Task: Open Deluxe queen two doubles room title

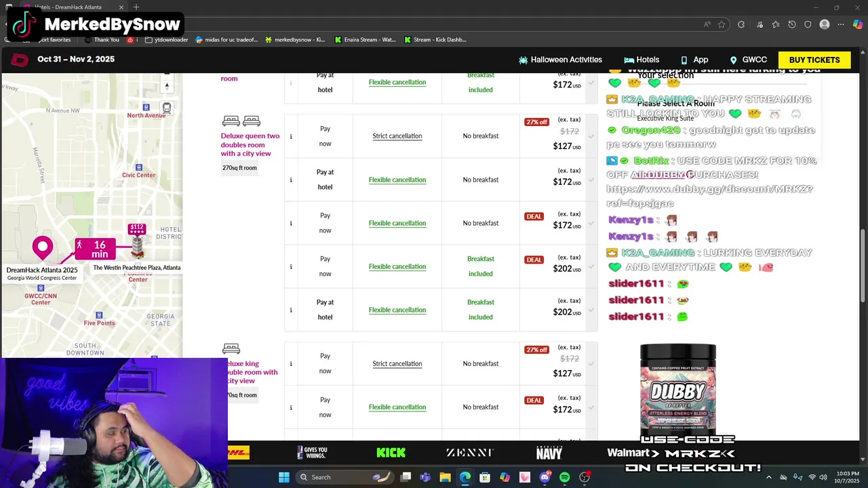Action: pos(250,144)
